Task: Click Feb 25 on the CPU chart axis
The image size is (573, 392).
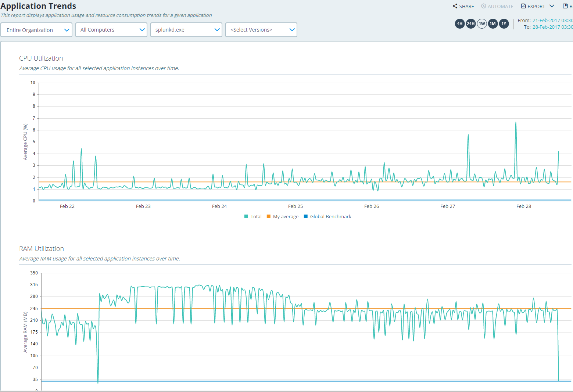Action: 296,206
